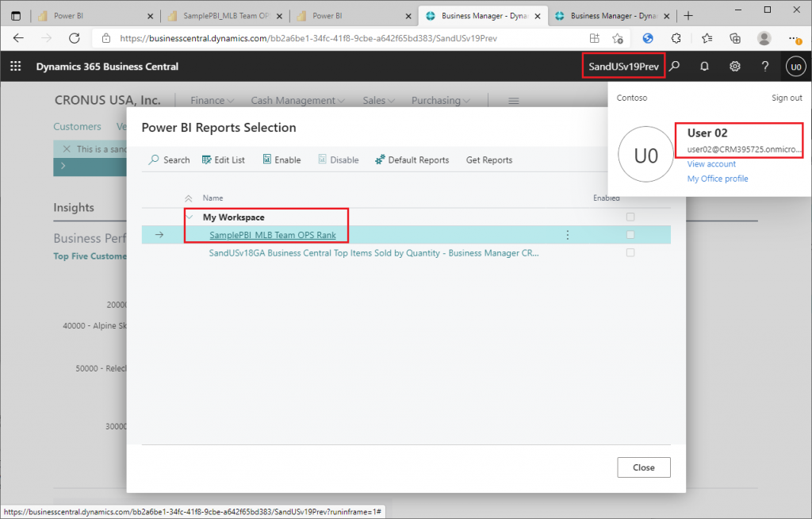Click the Customers link on role center

77,126
